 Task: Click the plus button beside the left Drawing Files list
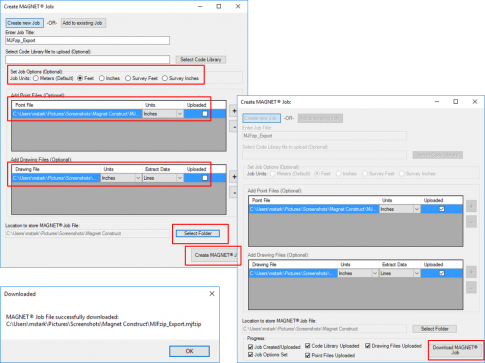point(234,176)
